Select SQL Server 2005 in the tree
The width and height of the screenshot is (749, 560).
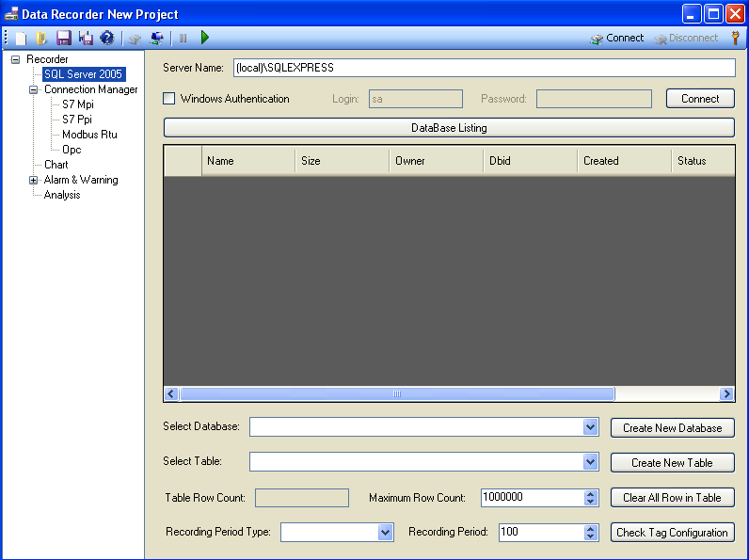(x=84, y=74)
